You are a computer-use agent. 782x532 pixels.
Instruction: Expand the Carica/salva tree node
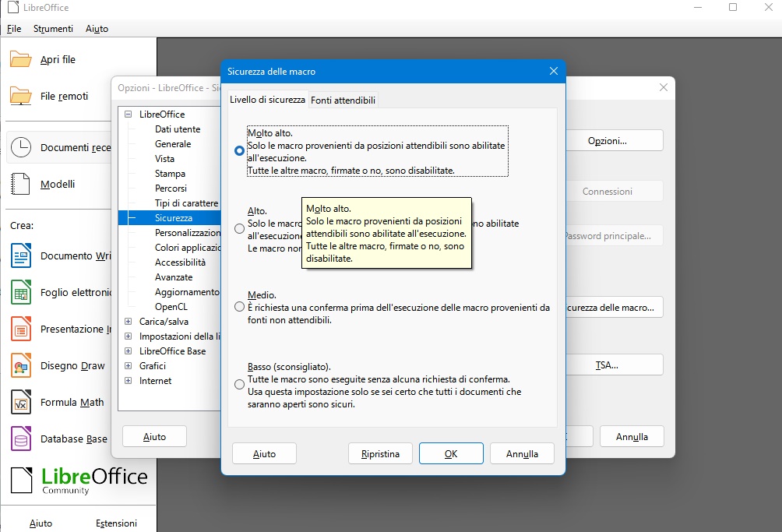129,322
